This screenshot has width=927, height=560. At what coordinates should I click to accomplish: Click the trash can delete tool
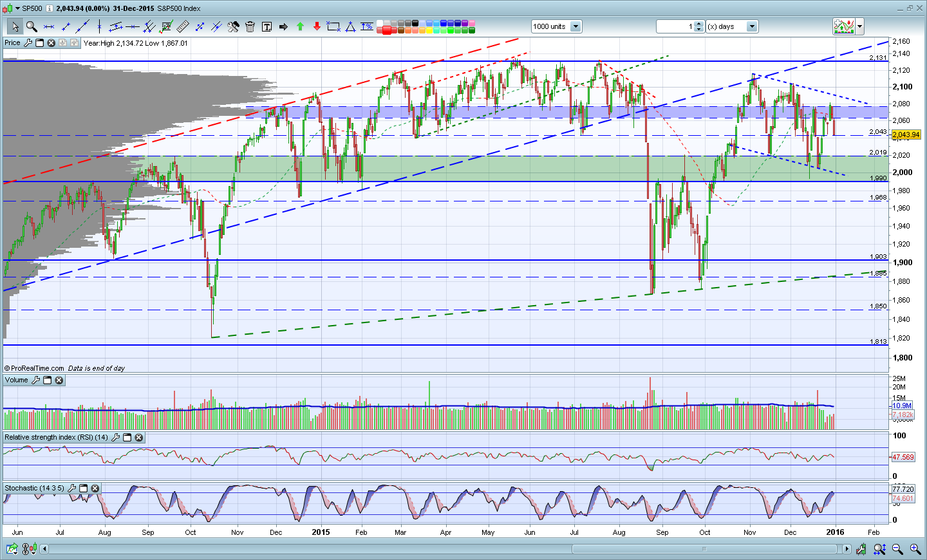coord(250,26)
